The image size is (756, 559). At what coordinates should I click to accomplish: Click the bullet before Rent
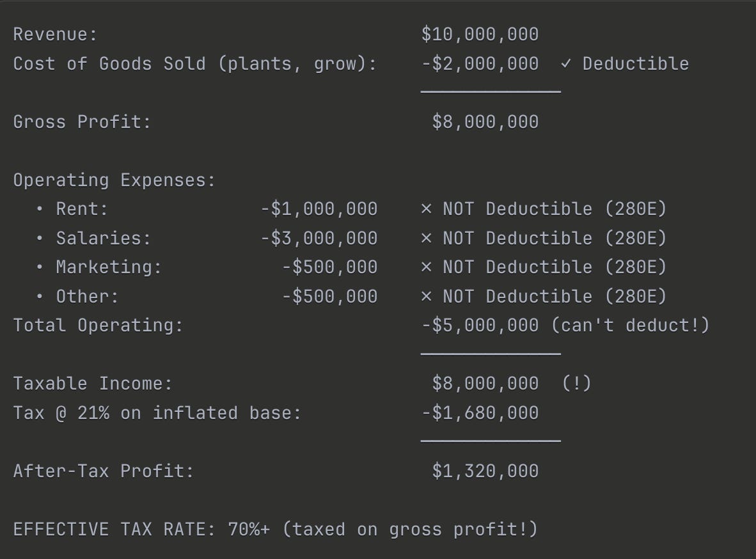[x=40, y=209]
